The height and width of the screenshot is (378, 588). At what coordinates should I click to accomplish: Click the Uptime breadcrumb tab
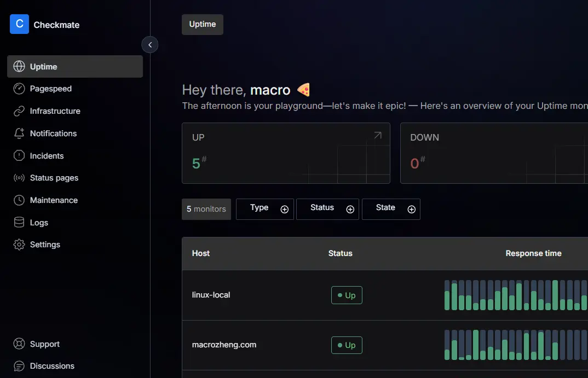click(x=203, y=25)
